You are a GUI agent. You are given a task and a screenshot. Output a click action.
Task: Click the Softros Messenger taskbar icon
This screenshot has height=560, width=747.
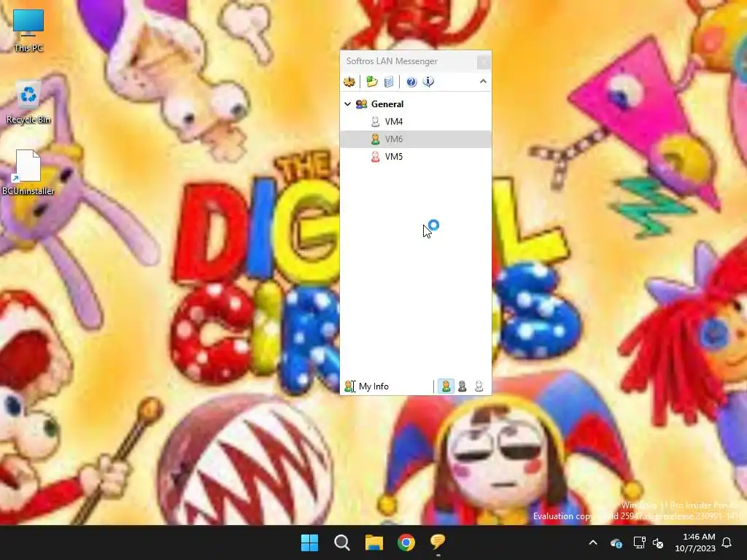(438, 542)
